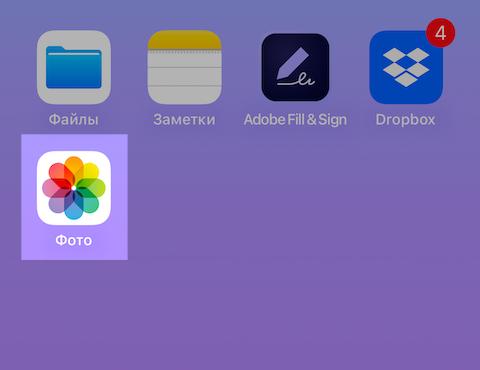The image size is (480, 370).
Task: Click the "Заметки" label
Action: (x=184, y=120)
